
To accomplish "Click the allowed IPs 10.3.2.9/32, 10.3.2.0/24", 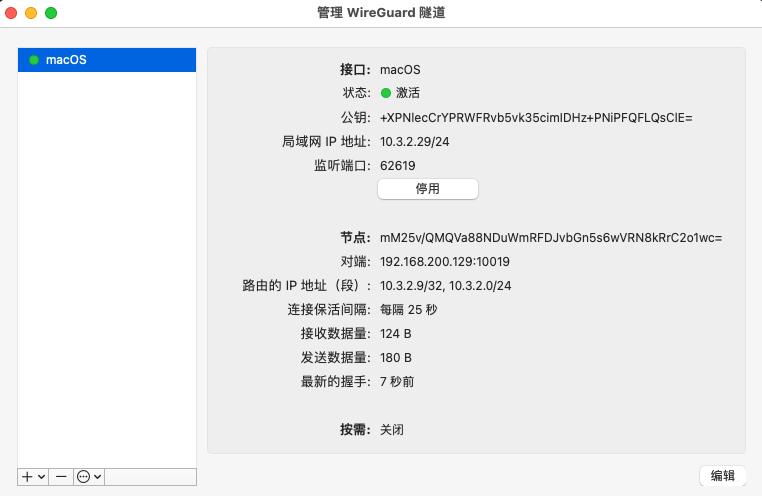I will coord(446,286).
